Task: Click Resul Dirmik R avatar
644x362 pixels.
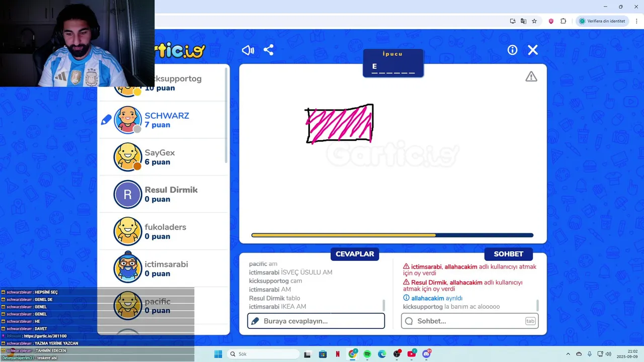Action: point(128,194)
